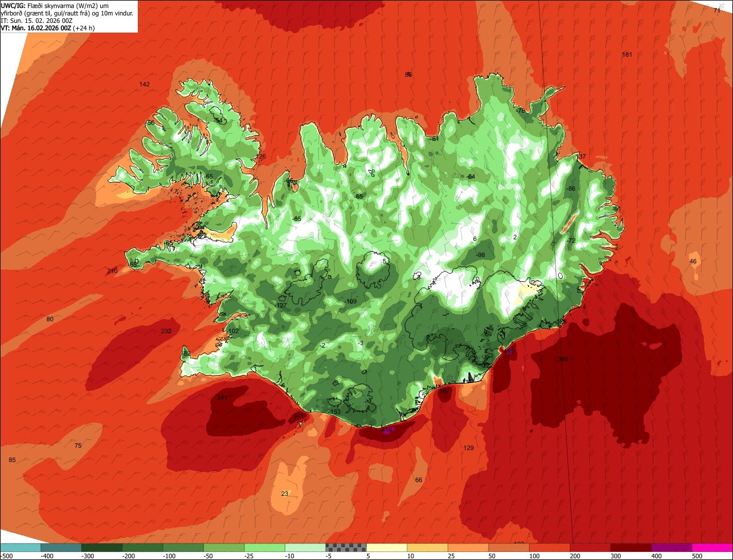Click the orange 50 to 100 legend swatch
Viewport: 733px width, 560px height.
click(509, 547)
